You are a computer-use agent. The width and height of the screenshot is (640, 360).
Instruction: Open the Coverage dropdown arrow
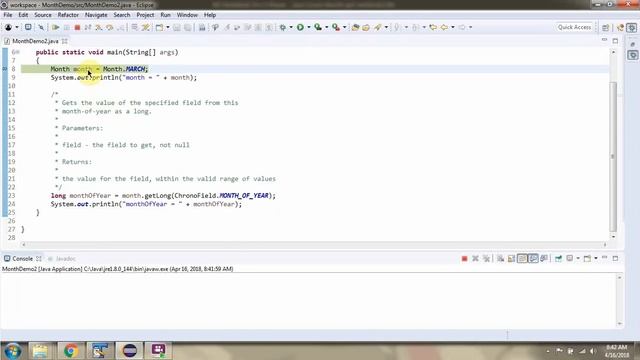(327, 27)
